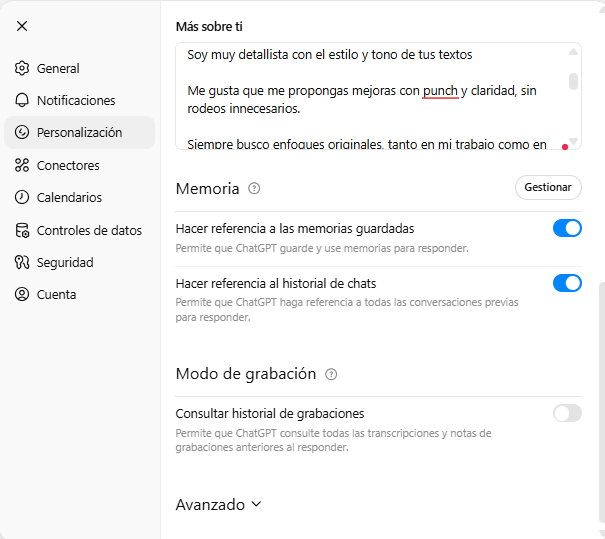Click the Notificaciones bell icon

tap(22, 101)
